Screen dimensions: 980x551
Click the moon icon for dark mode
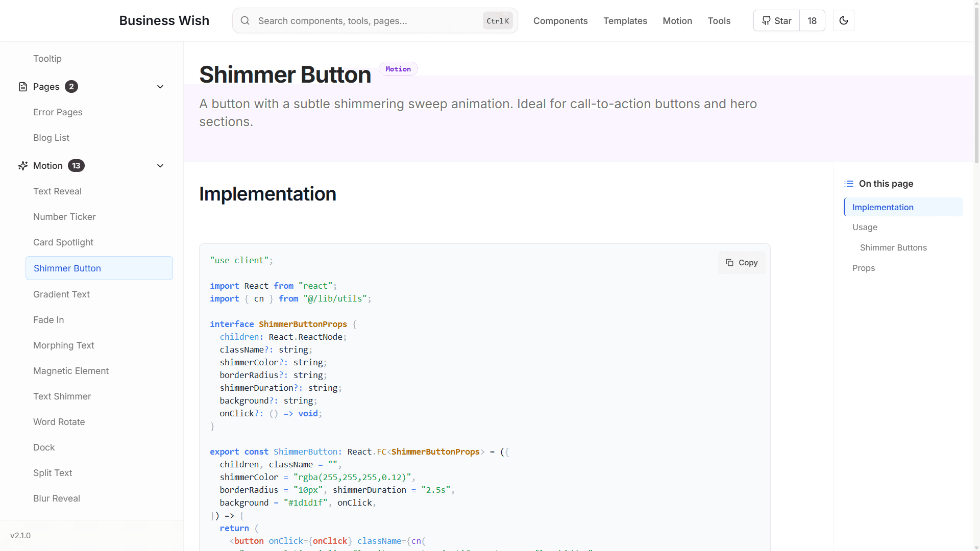[x=844, y=20]
